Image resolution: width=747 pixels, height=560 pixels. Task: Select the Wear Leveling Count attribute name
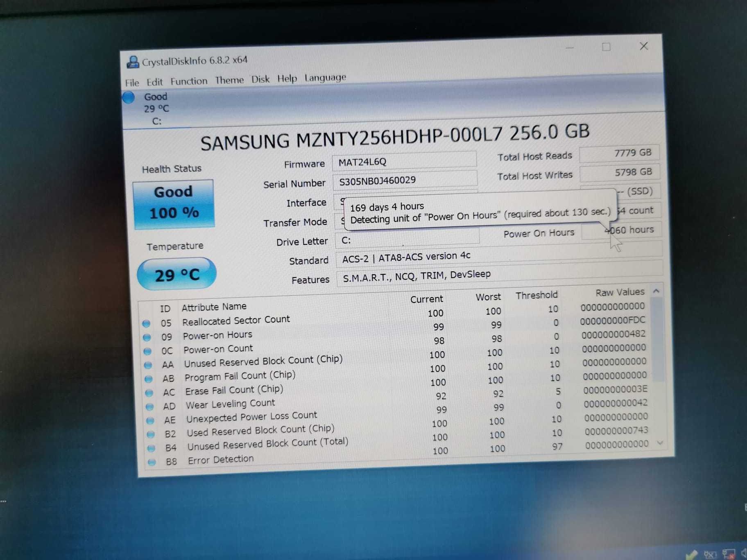click(230, 404)
